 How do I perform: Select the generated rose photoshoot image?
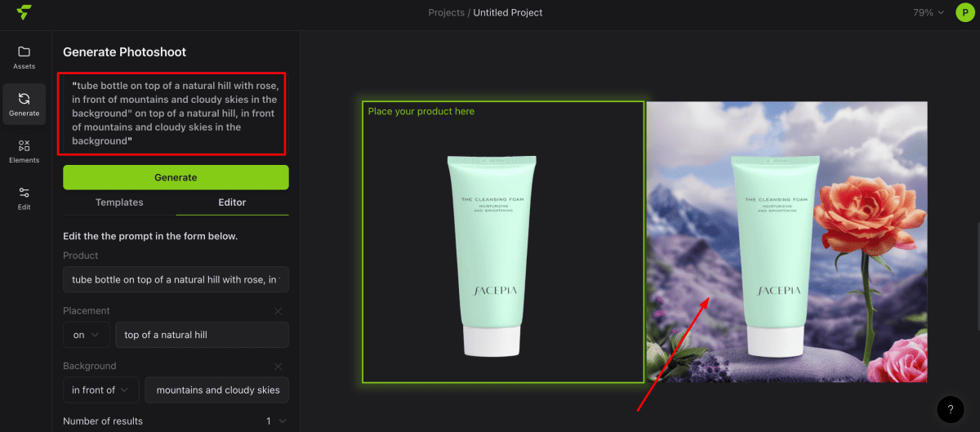tap(786, 242)
